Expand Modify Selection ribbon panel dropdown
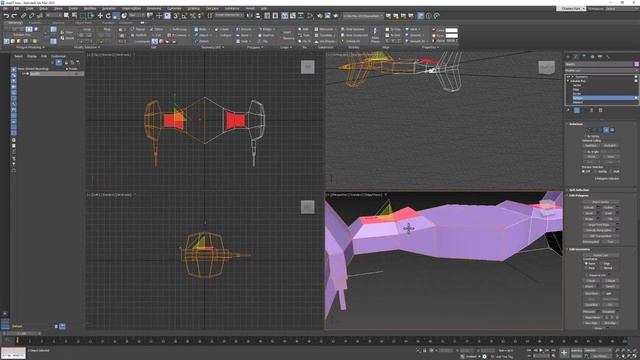The width and height of the screenshot is (640, 360). (x=87, y=47)
